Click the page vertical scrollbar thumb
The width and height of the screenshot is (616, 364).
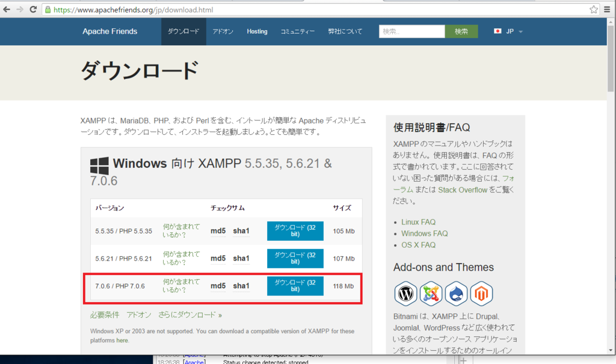coord(610,59)
